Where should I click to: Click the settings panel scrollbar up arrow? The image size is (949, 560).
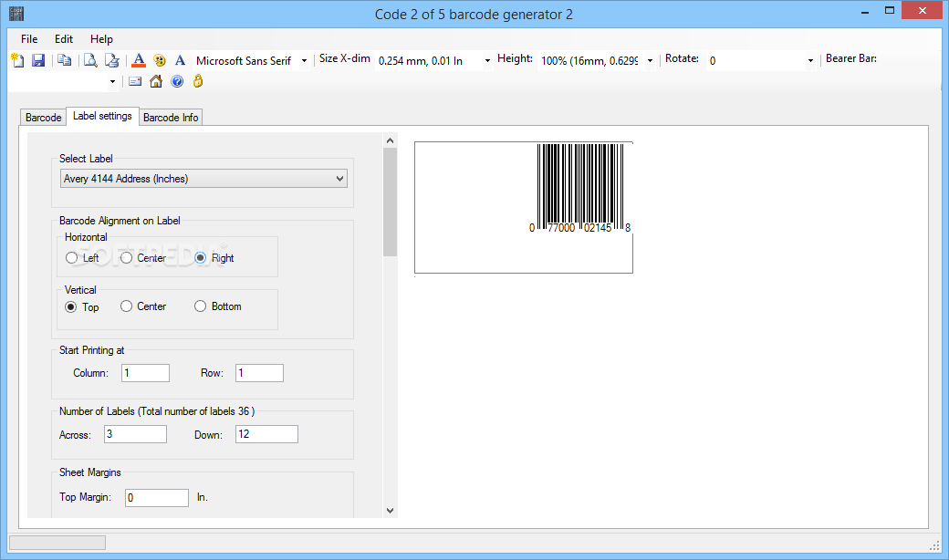(390, 140)
